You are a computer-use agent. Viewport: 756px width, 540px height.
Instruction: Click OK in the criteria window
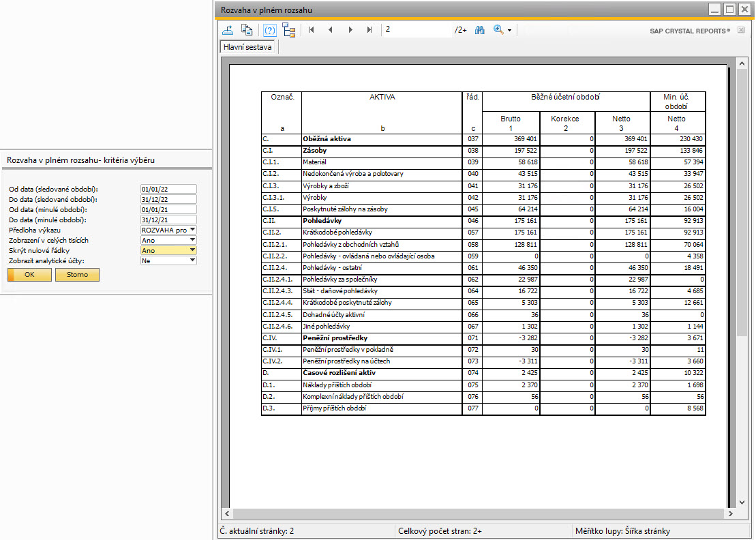(29, 274)
